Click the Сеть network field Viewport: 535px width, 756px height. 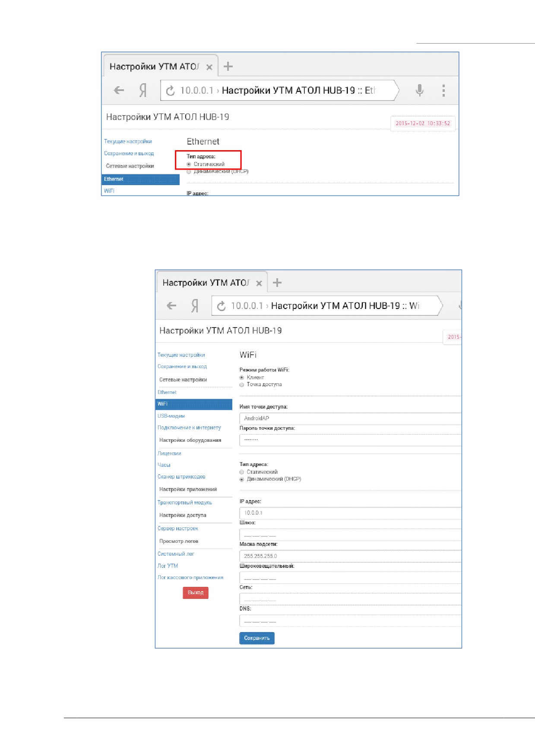(350, 599)
